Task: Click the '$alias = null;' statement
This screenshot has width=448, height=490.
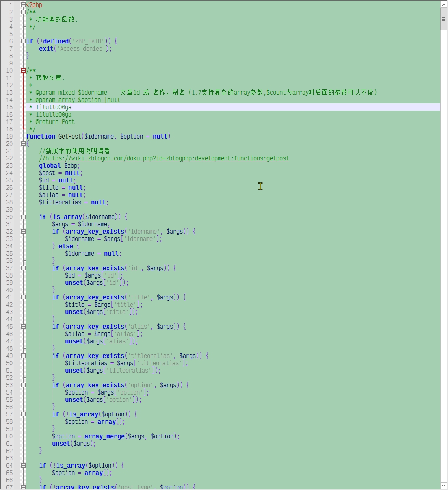Action: point(63,195)
